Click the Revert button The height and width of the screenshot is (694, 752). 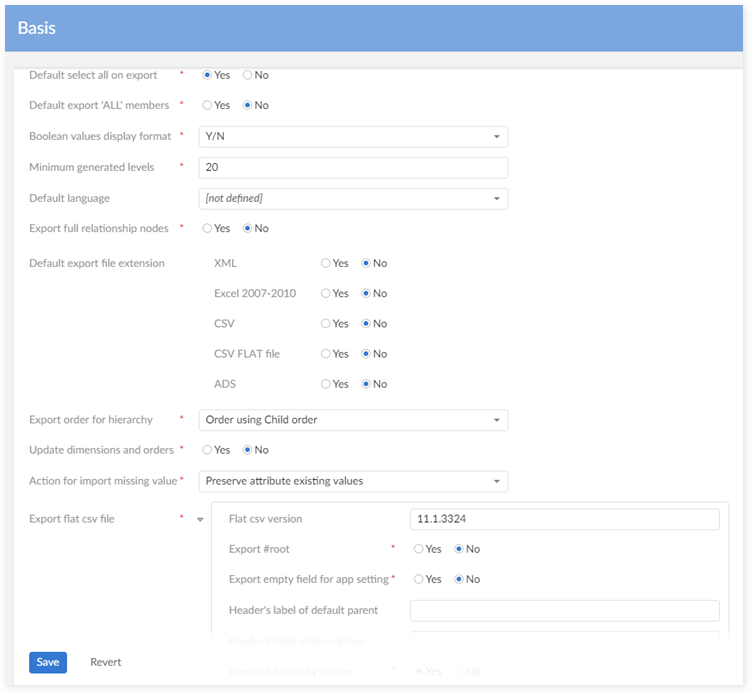106,662
